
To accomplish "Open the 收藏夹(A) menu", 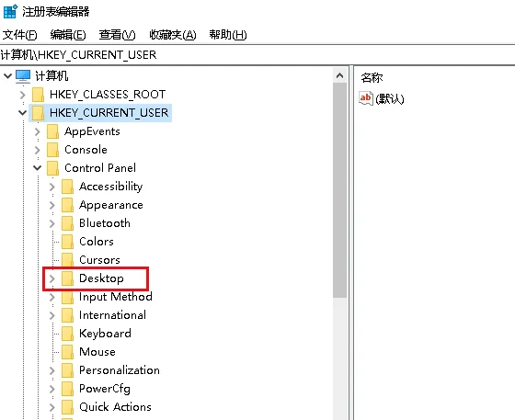I will point(173,34).
